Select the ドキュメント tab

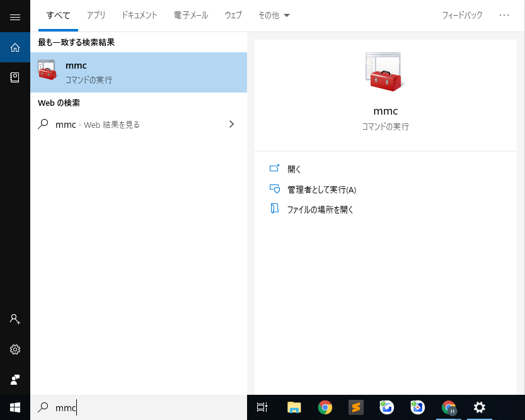[x=139, y=15]
